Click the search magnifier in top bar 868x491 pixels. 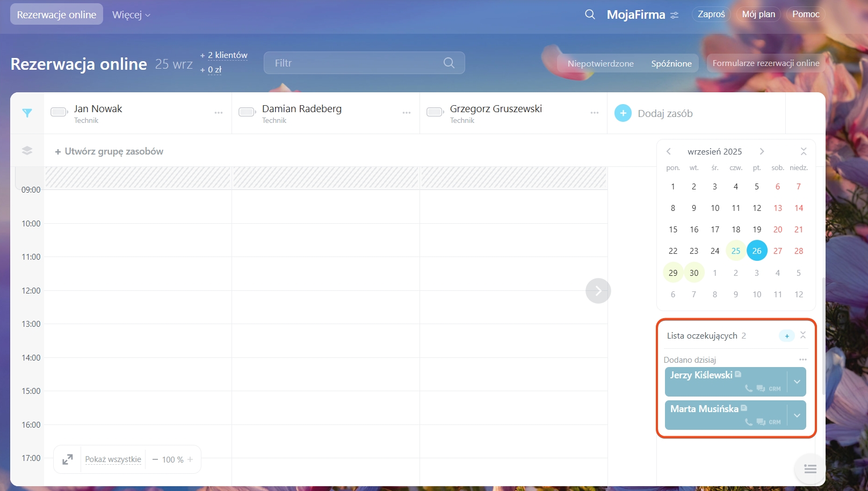[x=590, y=14]
